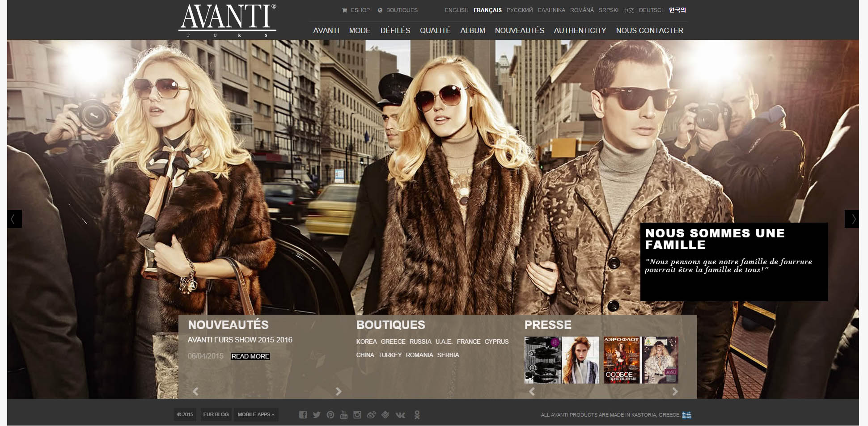The width and height of the screenshot is (868, 426).
Task: Open AVANTI FURS SHOW 2015-2016 news link
Action: pos(240,340)
